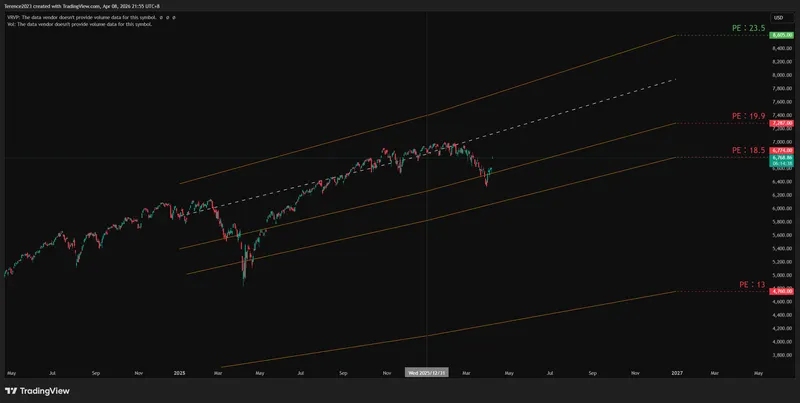Screen dimensions: 800x403
Task: Select the red 4,760.00 price label
Action: [x=782, y=291]
